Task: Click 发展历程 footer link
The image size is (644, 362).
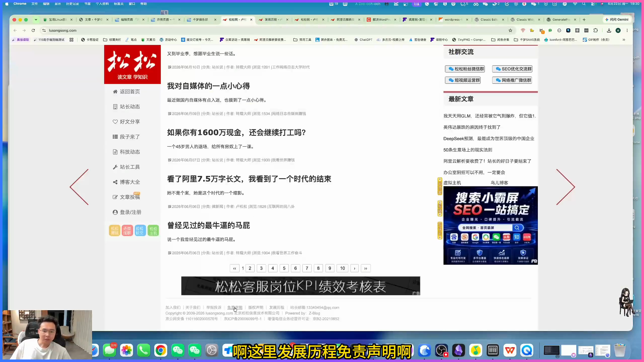Action: (277, 307)
